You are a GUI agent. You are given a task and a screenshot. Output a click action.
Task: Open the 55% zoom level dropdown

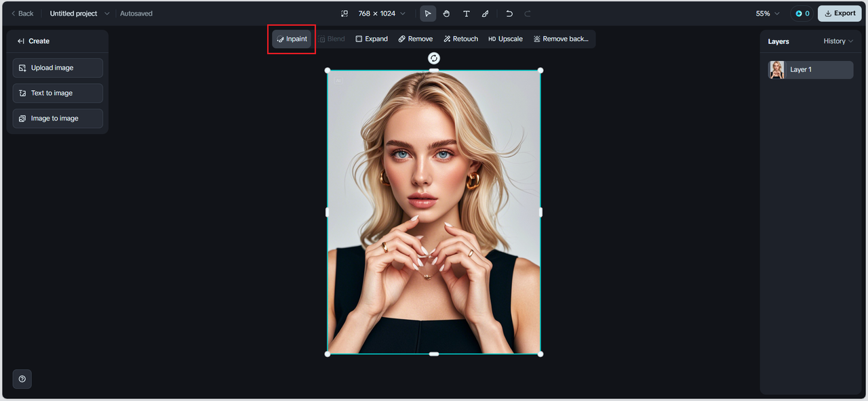(768, 14)
